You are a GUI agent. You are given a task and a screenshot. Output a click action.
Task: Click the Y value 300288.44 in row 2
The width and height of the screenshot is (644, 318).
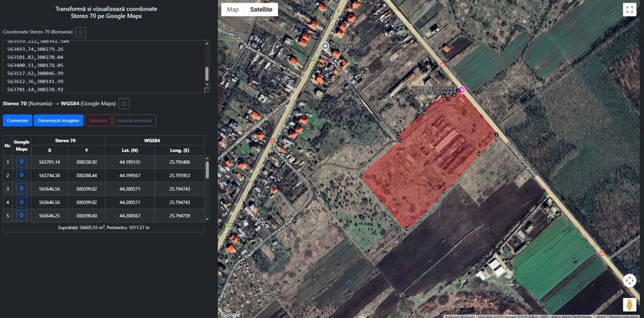[86, 175]
